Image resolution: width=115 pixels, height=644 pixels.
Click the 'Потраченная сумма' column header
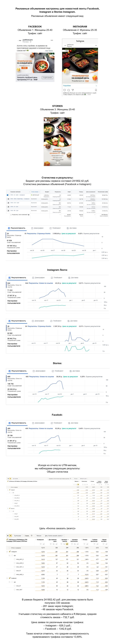103,192
